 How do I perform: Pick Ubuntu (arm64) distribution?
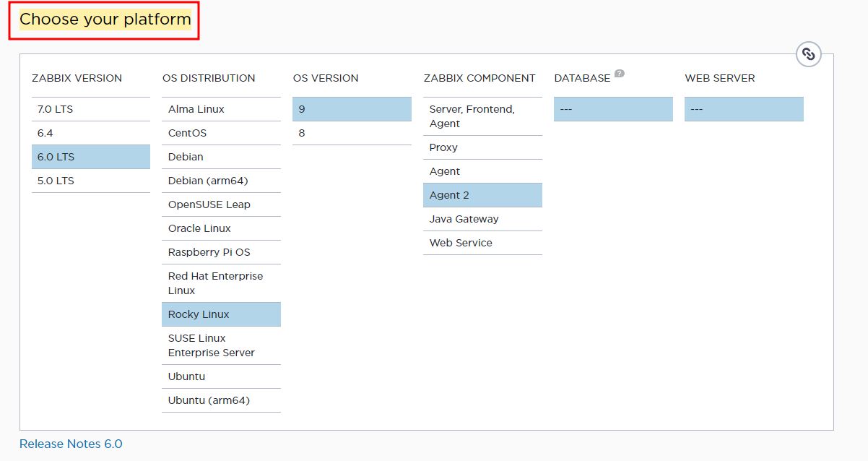click(221, 400)
